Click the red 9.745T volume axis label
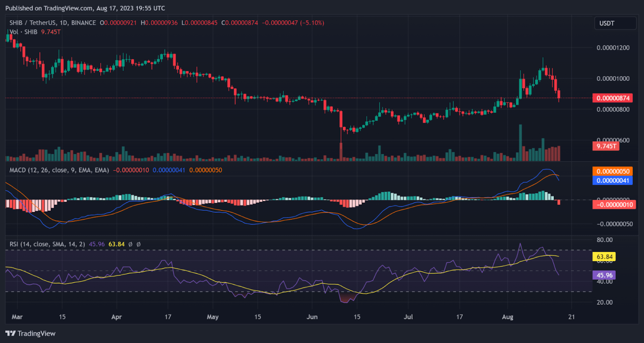 pyautogui.click(x=605, y=146)
